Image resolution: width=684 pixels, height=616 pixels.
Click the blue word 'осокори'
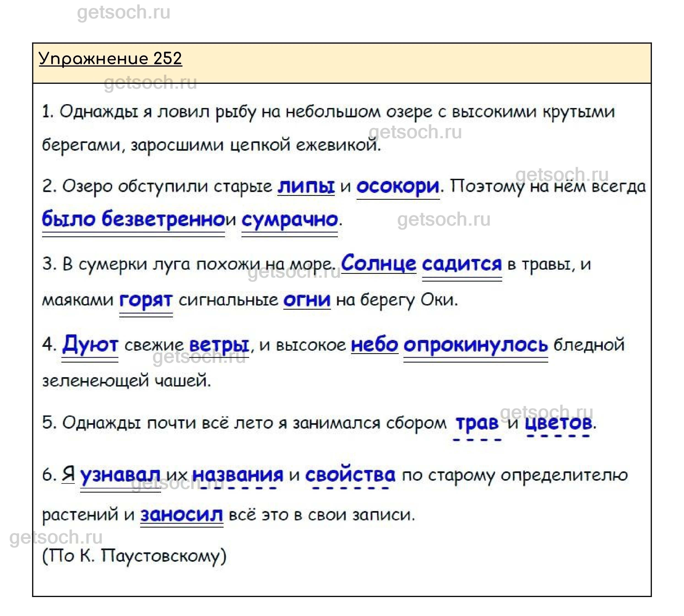(x=398, y=187)
